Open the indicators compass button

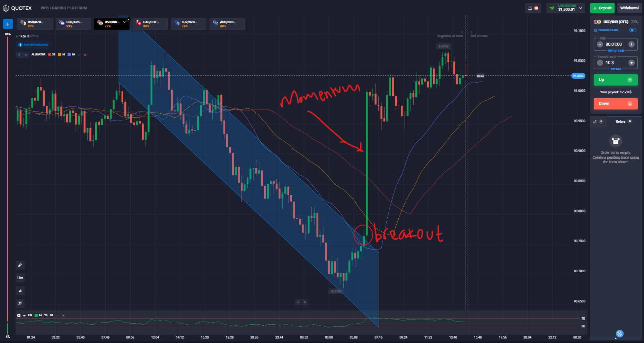20,303
